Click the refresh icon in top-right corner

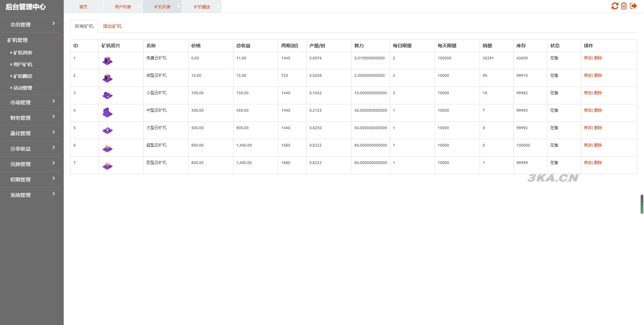click(x=614, y=6)
